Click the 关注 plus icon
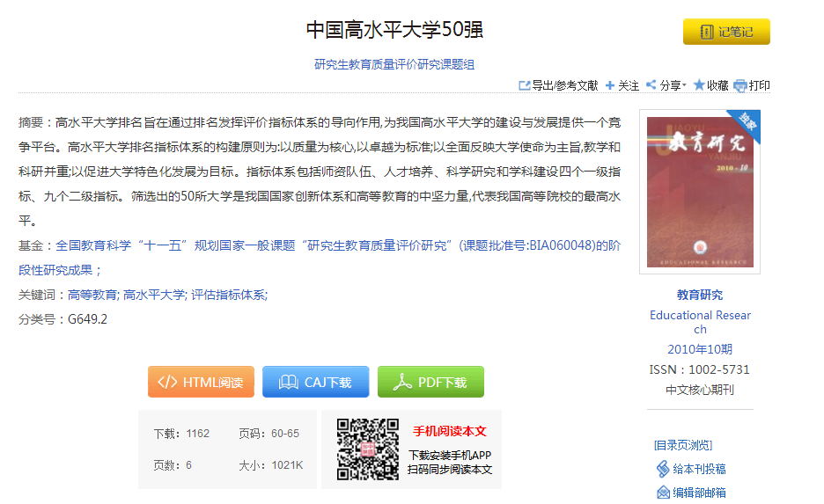Screen dimensions: 824x504 610,85
